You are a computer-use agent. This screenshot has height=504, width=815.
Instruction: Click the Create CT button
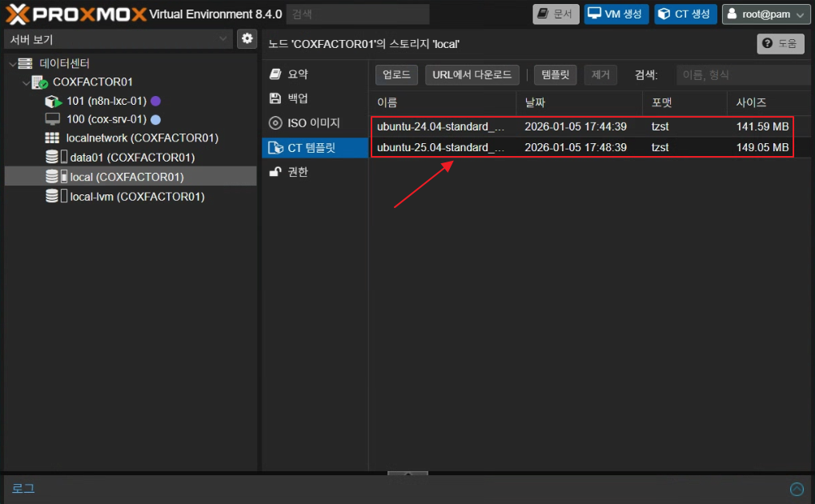[685, 14]
